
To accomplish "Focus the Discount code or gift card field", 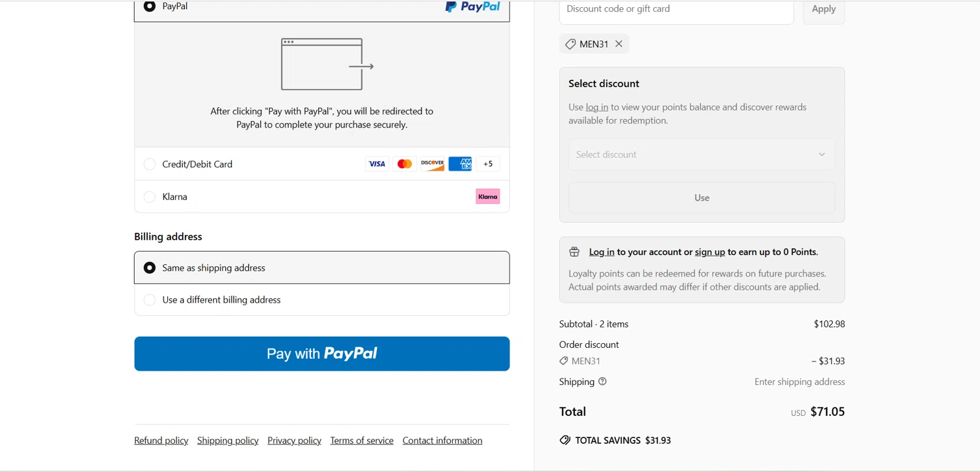I will click(676, 10).
